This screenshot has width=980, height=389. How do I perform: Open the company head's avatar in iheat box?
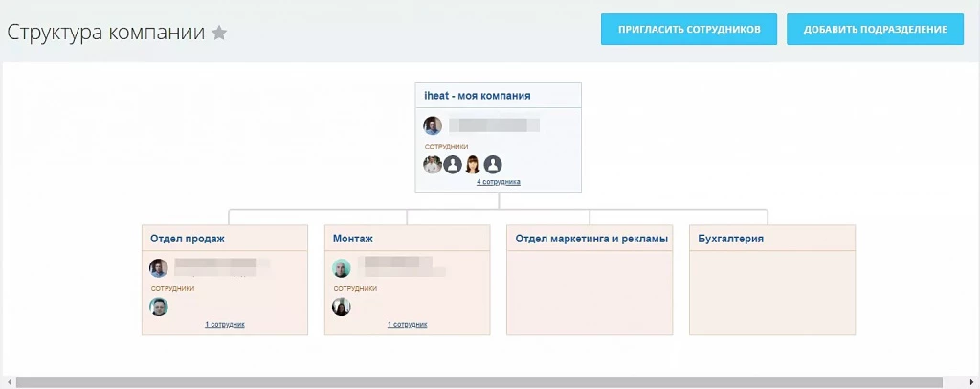point(433,126)
